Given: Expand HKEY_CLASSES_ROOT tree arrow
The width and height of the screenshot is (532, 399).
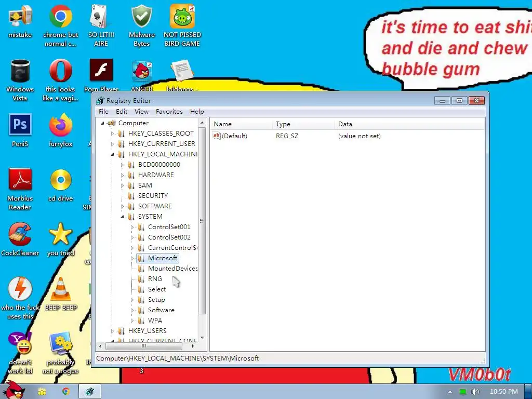Looking at the screenshot, I should point(112,134).
